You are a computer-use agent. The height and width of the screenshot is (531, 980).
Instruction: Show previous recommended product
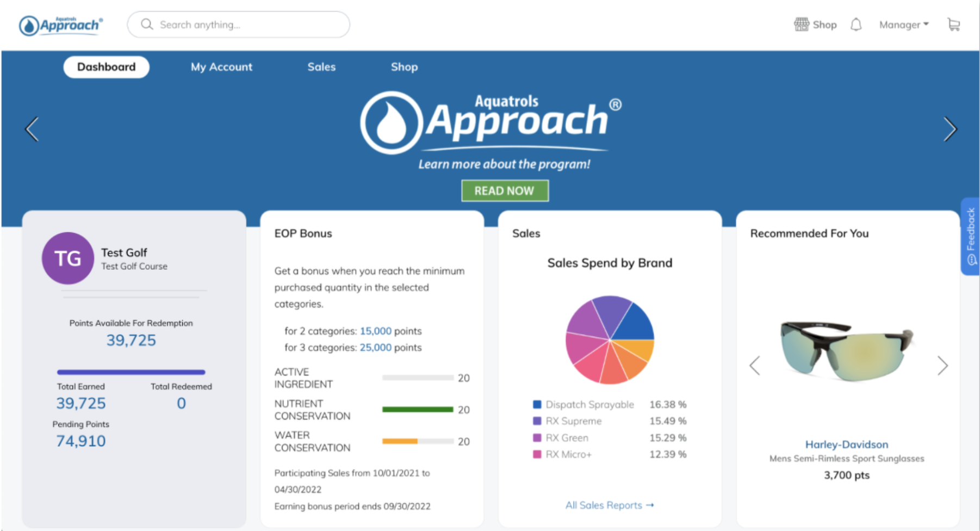click(x=755, y=366)
